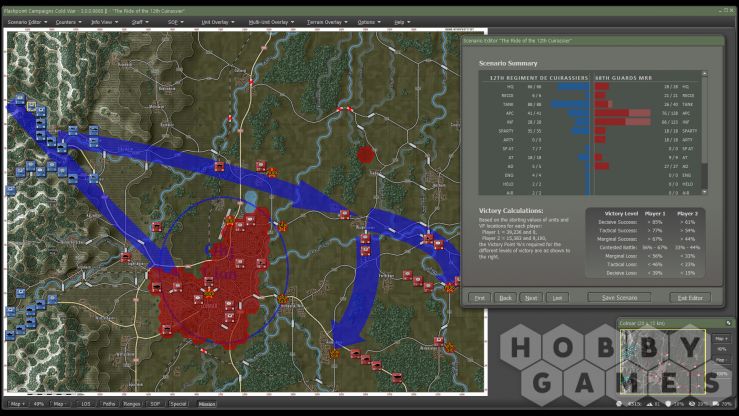Click the 'Player 1' column header
739x416 pixels.
pos(655,213)
